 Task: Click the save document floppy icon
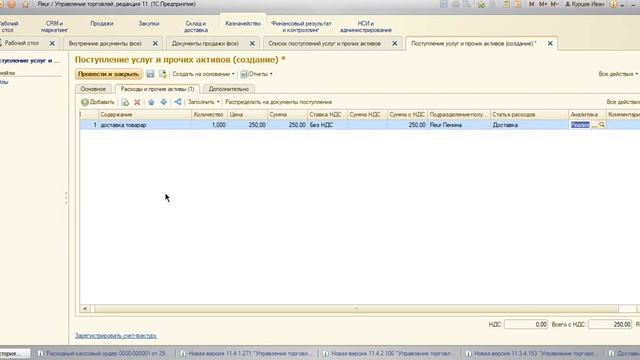pyautogui.click(x=150, y=74)
